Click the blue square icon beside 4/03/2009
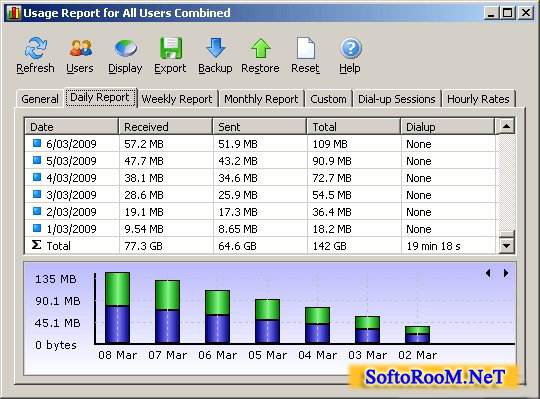This screenshot has height=399, width=540. [x=37, y=177]
